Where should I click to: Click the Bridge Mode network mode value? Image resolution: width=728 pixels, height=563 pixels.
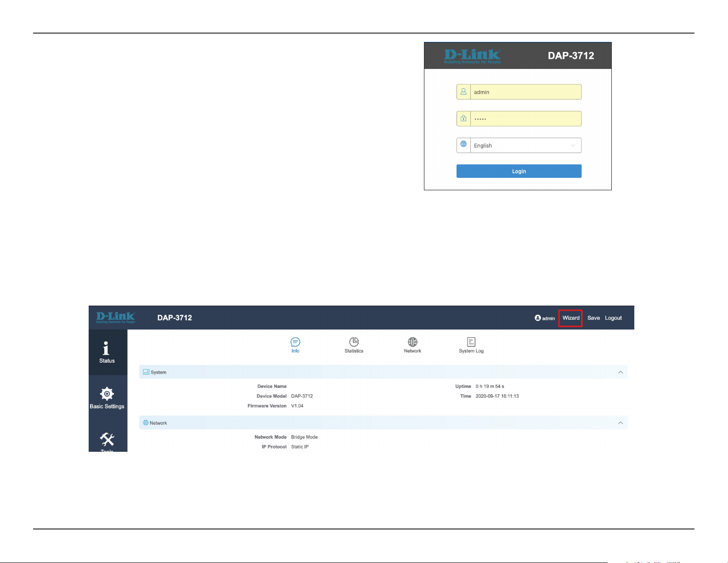(x=304, y=437)
